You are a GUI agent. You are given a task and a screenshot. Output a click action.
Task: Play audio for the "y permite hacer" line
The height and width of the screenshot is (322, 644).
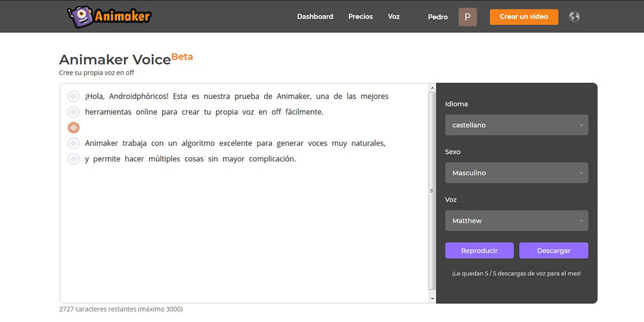(x=74, y=158)
